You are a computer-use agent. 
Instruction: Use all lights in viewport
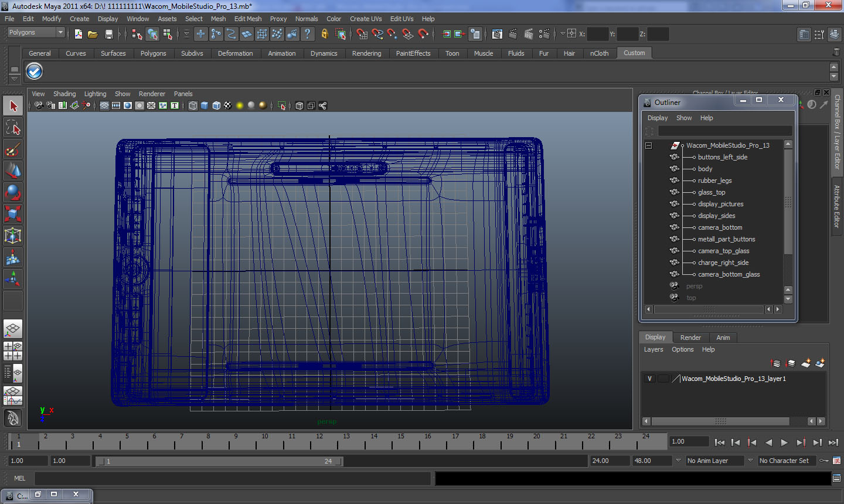(x=240, y=105)
